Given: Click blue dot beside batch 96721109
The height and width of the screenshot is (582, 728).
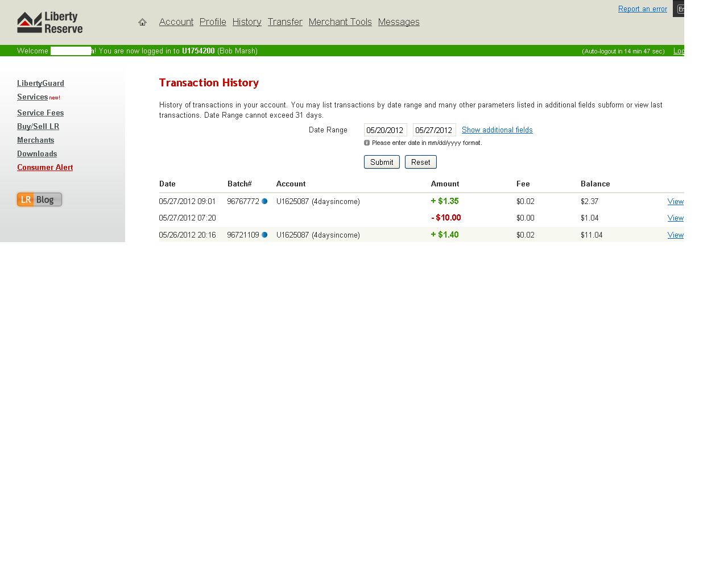Looking at the screenshot, I should [x=264, y=235].
